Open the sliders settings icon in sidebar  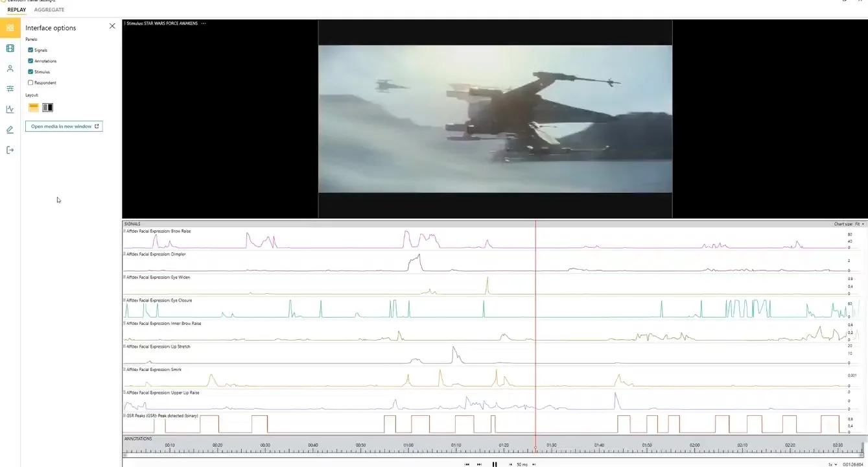pos(10,89)
